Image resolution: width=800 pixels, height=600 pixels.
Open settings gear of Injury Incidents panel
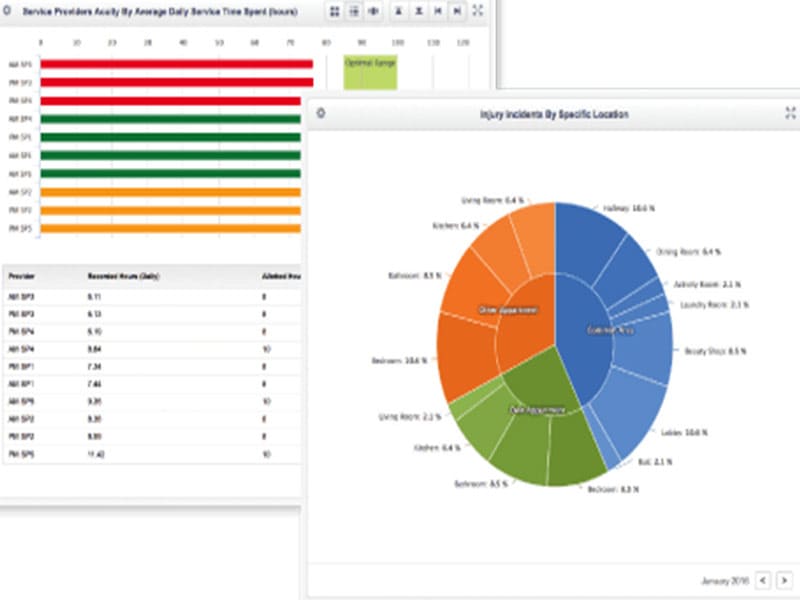[321, 113]
